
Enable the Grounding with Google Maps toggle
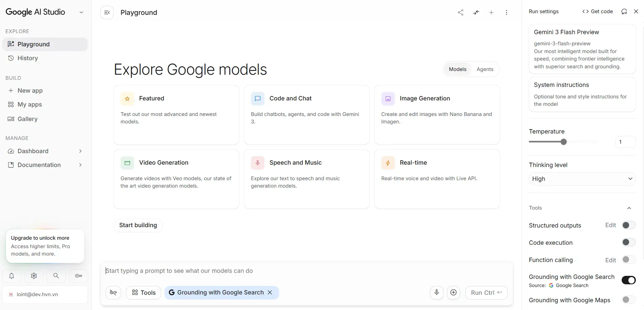click(629, 300)
